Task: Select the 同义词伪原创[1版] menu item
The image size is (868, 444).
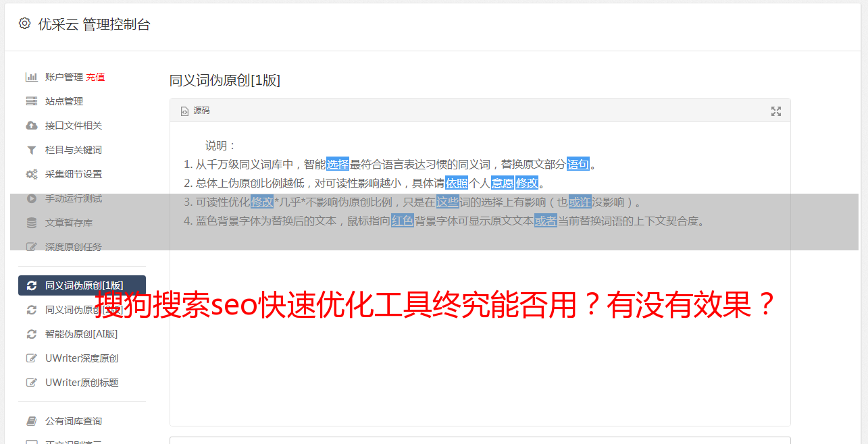Action: [x=82, y=285]
